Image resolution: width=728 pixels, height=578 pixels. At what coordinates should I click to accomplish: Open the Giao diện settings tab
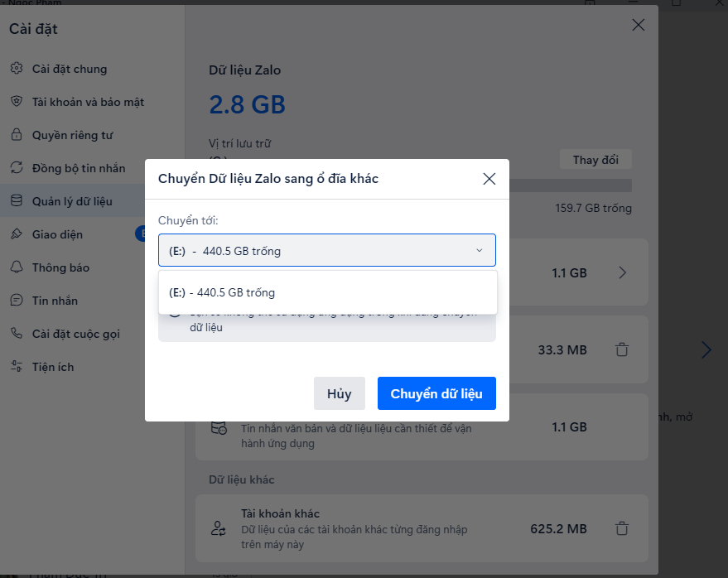[57, 234]
